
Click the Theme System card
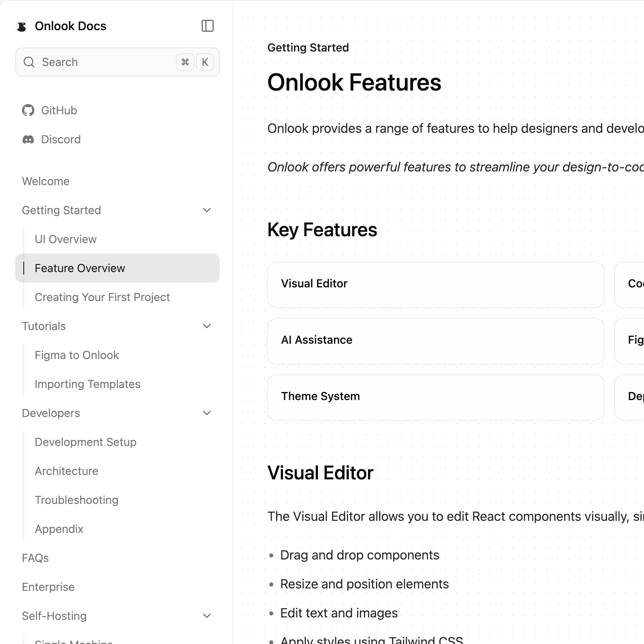pos(436,398)
